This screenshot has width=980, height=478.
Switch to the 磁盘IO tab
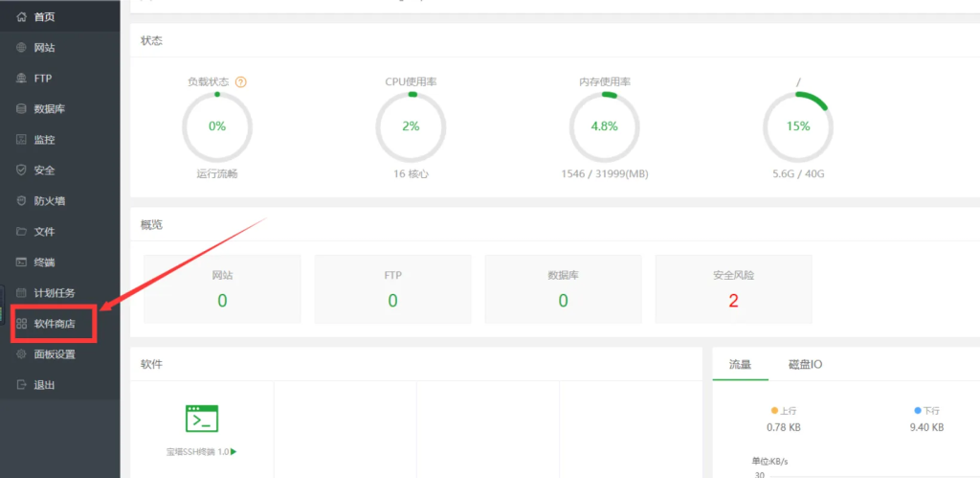click(x=805, y=364)
